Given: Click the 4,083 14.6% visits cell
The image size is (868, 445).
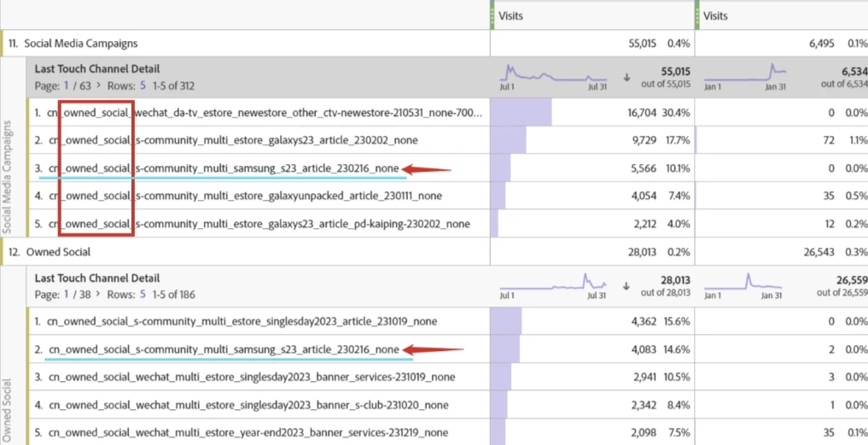Looking at the screenshot, I should pos(592,349).
